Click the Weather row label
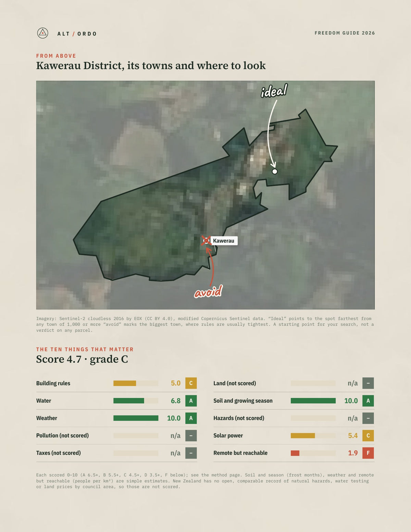The image size is (411, 532). coord(47,418)
